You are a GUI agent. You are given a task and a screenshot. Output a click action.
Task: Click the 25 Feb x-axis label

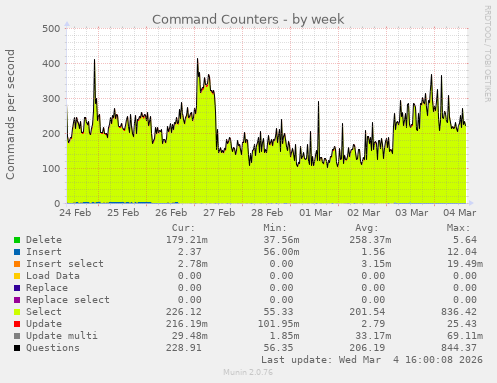click(123, 213)
